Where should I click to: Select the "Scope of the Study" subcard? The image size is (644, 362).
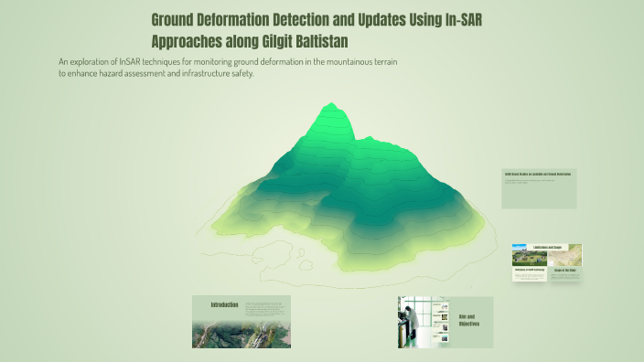tap(565, 274)
